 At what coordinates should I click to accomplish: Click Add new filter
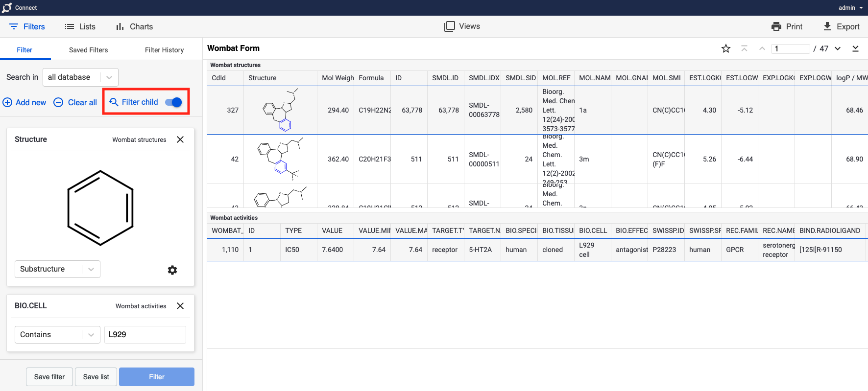pyautogui.click(x=24, y=102)
